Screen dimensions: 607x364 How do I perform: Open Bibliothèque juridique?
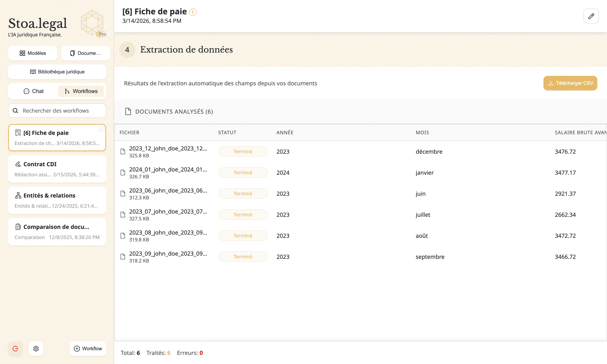point(57,72)
